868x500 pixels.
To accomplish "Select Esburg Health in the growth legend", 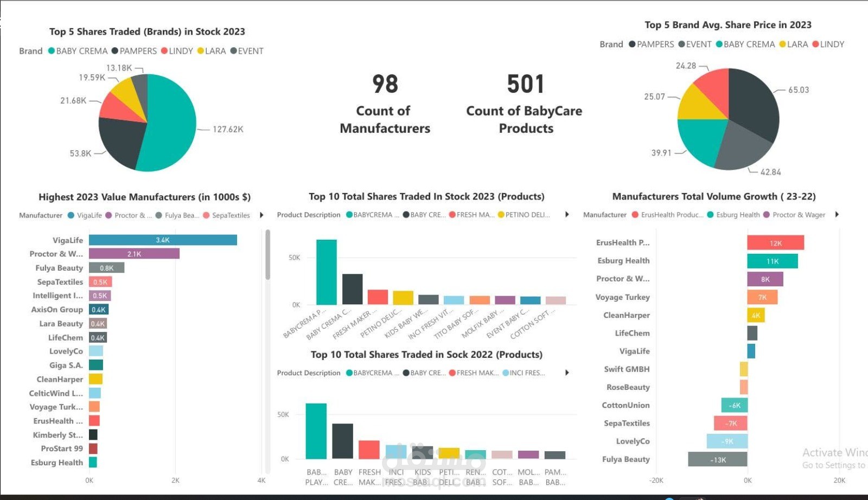I will pos(733,215).
